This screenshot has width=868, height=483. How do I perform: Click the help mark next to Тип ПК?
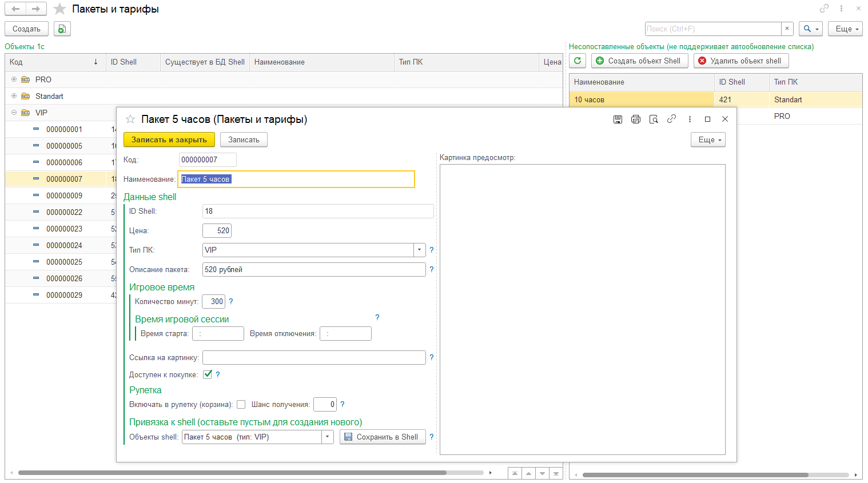click(432, 250)
